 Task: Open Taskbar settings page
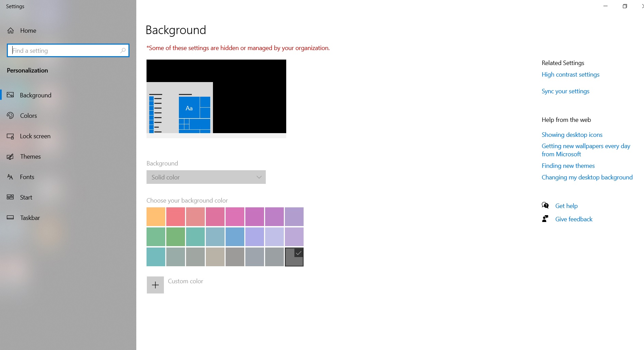68,218
